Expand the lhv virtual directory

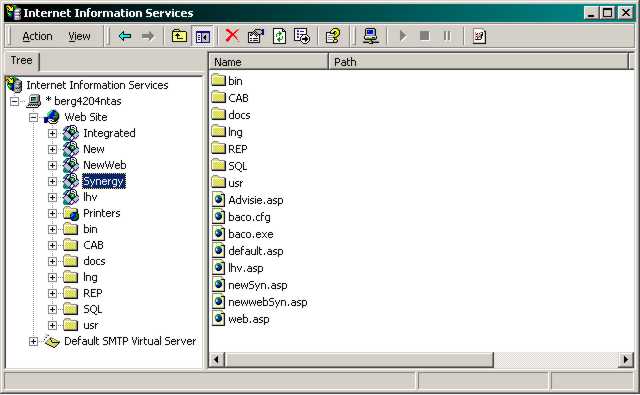[x=52, y=197]
